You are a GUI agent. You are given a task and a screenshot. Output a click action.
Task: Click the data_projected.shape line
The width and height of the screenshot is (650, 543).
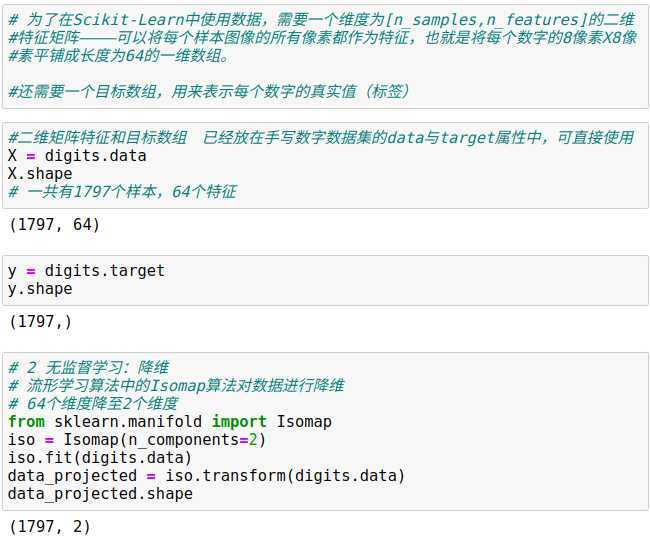[100, 494]
